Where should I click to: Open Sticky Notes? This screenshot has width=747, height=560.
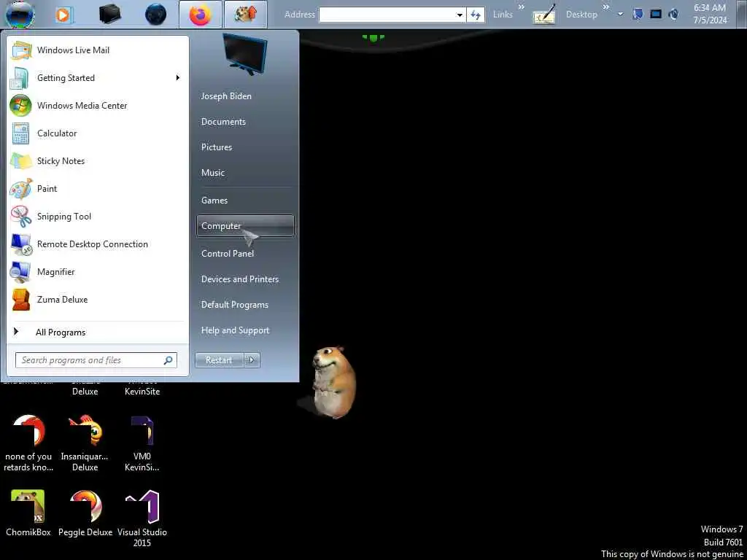click(98, 161)
